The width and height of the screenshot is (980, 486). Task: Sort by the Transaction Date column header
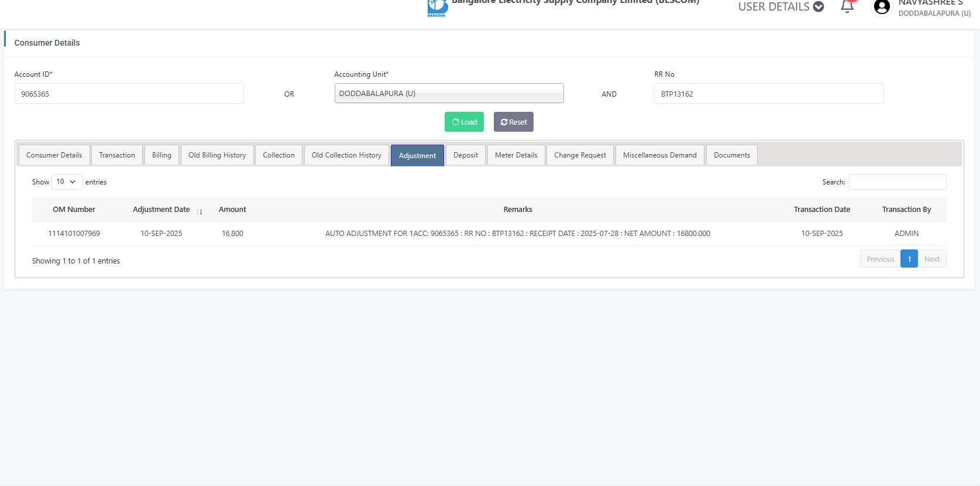(x=822, y=210)
